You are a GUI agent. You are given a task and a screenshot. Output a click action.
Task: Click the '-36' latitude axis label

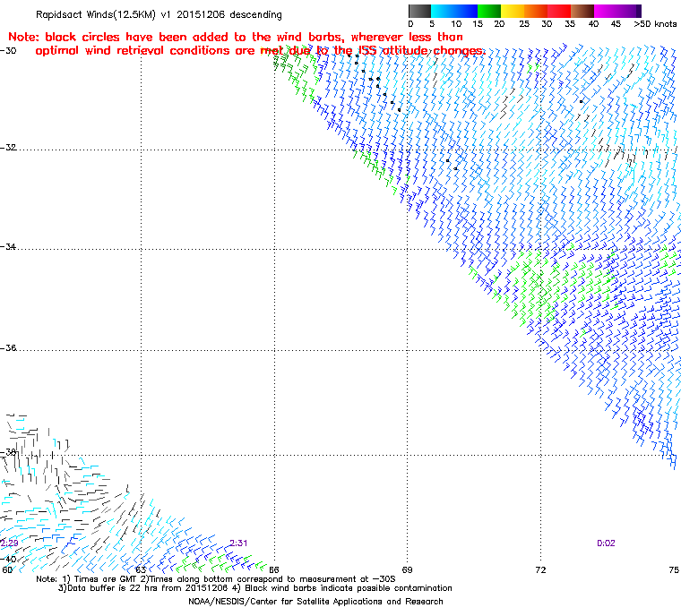tap(9, 348)
